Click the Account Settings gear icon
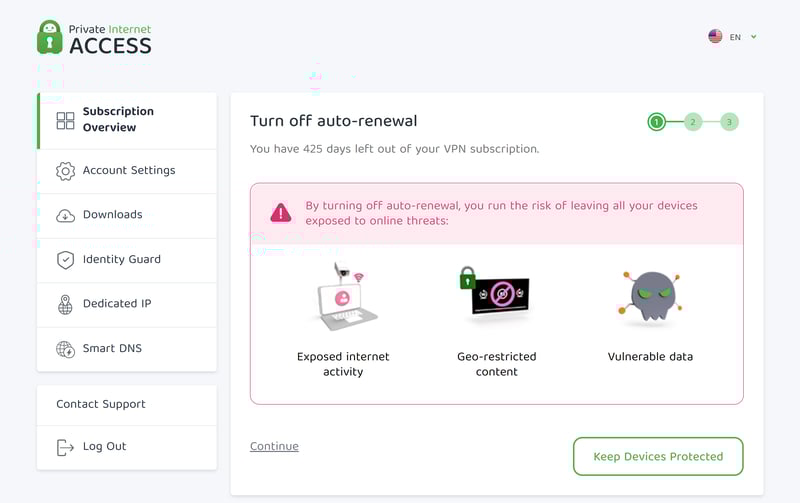The width and height of the screenshot is (800, 503). point(65,171)
